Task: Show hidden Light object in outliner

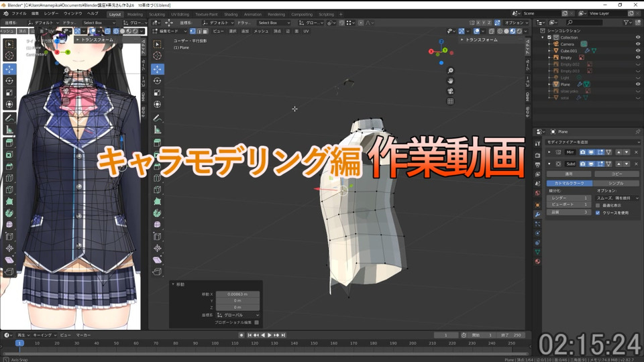Action: coord(638,78)
